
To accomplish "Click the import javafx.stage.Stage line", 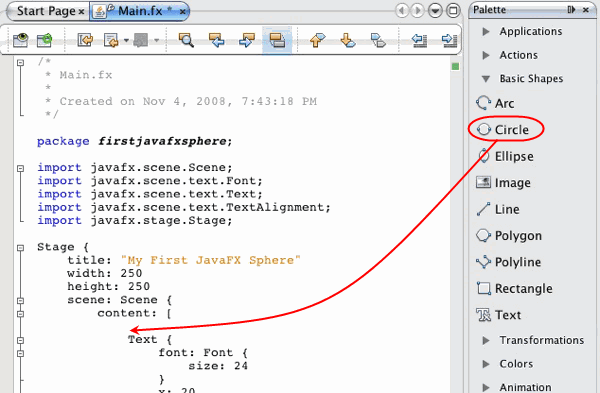I will pos(135,221).
